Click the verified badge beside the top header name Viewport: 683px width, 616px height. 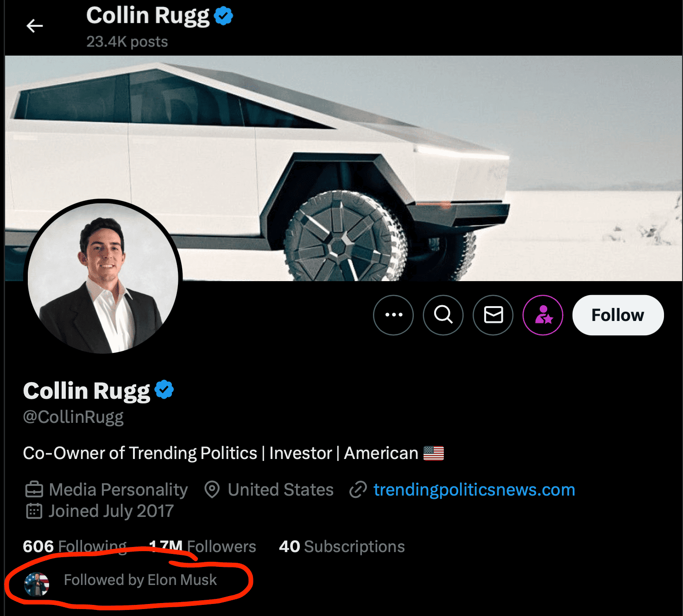(x=224, y=16)
